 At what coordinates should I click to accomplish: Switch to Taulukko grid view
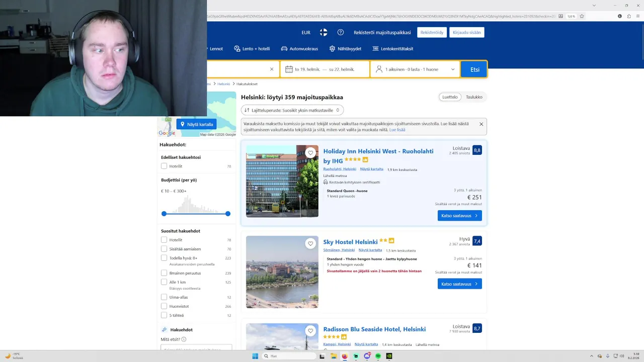[474, 97]
